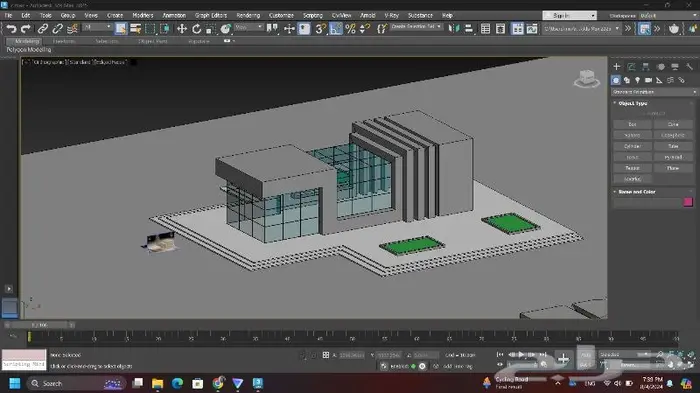Activate Select and Move tool

182,29
